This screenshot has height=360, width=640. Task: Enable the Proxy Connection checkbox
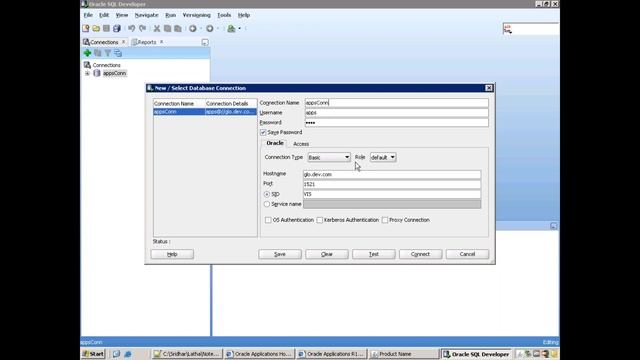click(385, 220)
